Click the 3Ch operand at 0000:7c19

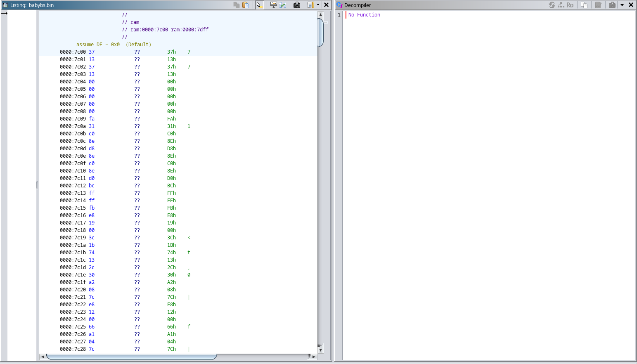click(x=171, y=238)
